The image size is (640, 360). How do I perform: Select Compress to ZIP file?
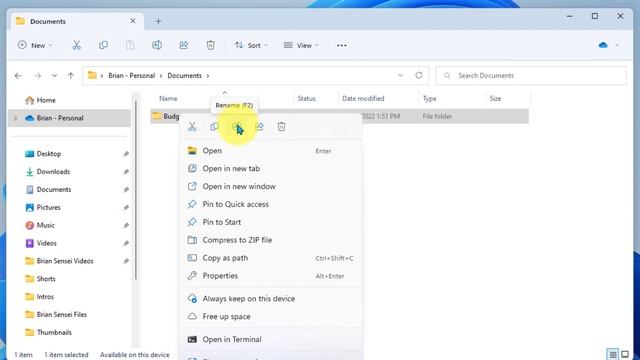[270, 240]
